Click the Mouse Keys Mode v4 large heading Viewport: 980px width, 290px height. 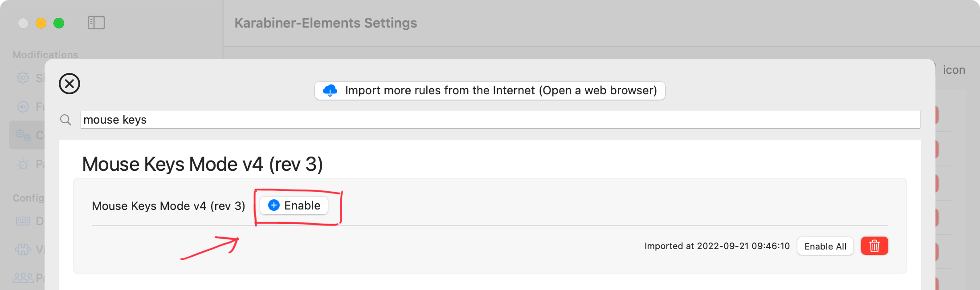pyautogui.click(x=203, y=164)
